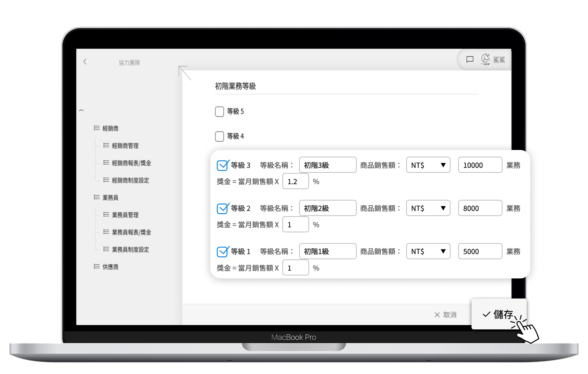Enable the 等級 5 checkbox
Image resolution: width=588 pixels, height=374 pixels.
[x=219, y=112]
